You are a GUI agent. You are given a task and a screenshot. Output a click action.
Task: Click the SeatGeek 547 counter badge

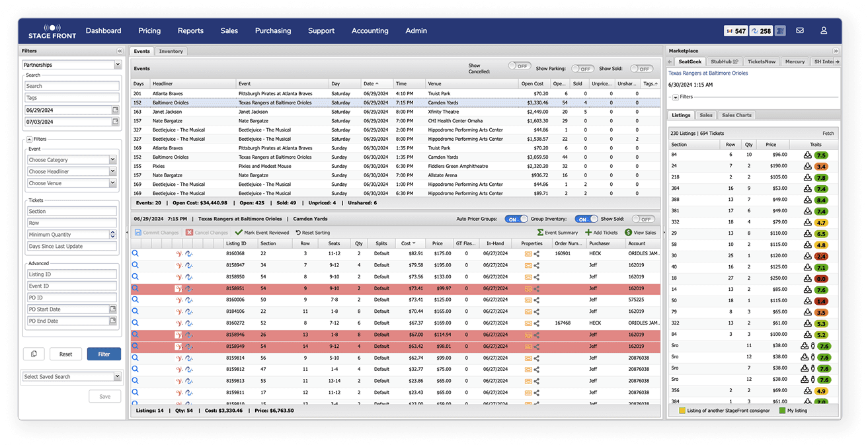pyautogui.click(x=736, y=31)
